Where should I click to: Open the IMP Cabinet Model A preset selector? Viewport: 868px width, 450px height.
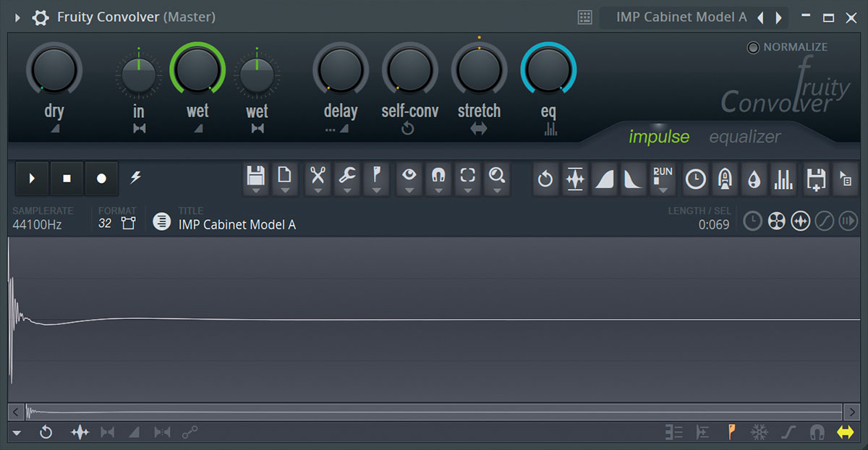681,17
